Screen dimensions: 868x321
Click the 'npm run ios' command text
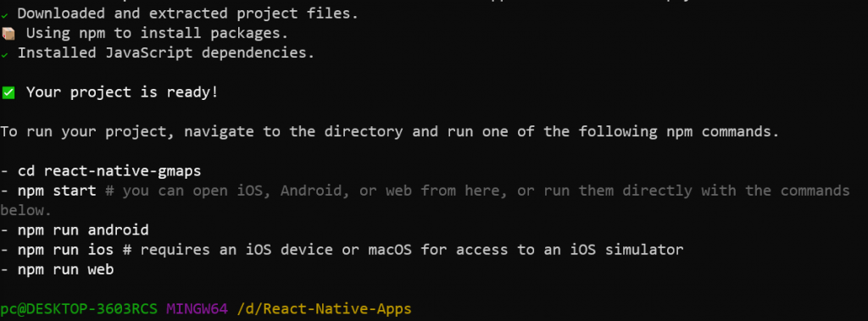click(65, 250)
